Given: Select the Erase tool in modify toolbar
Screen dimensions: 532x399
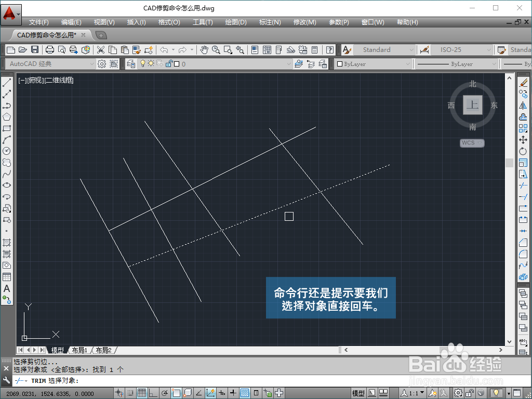Looking at the screenshot, I should 523,82.
